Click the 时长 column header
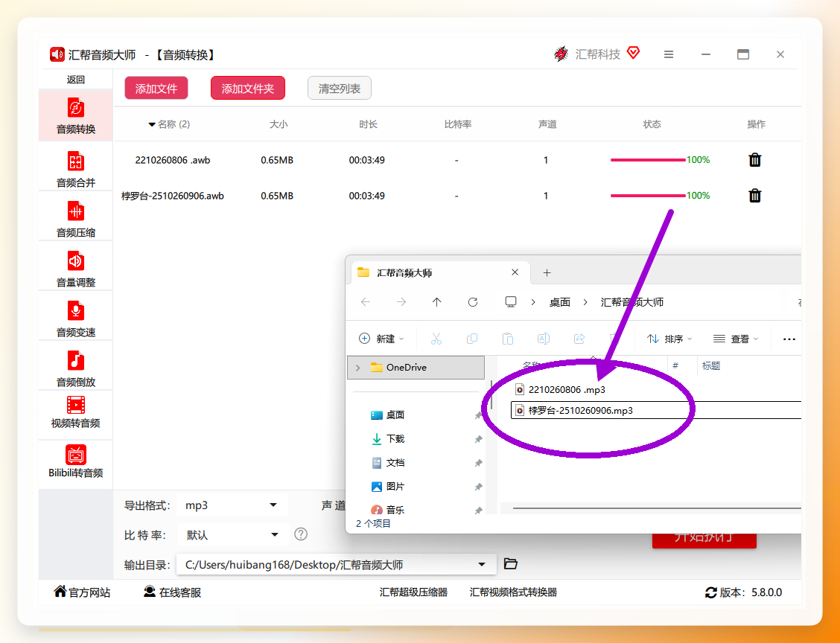 click(x=368, y=124)
